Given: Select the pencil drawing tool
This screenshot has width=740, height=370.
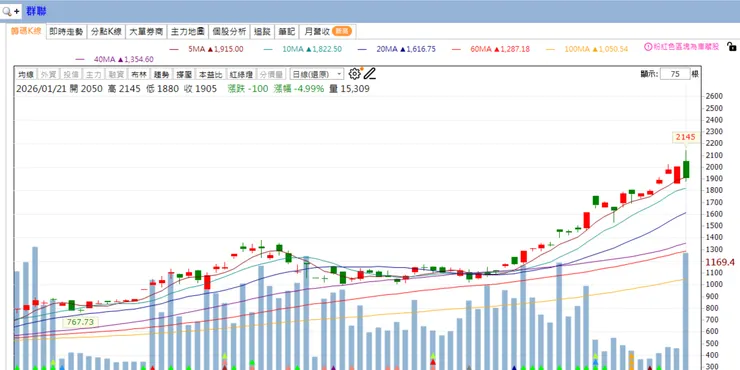Looking at the screenshot, I should click(370, 74).
